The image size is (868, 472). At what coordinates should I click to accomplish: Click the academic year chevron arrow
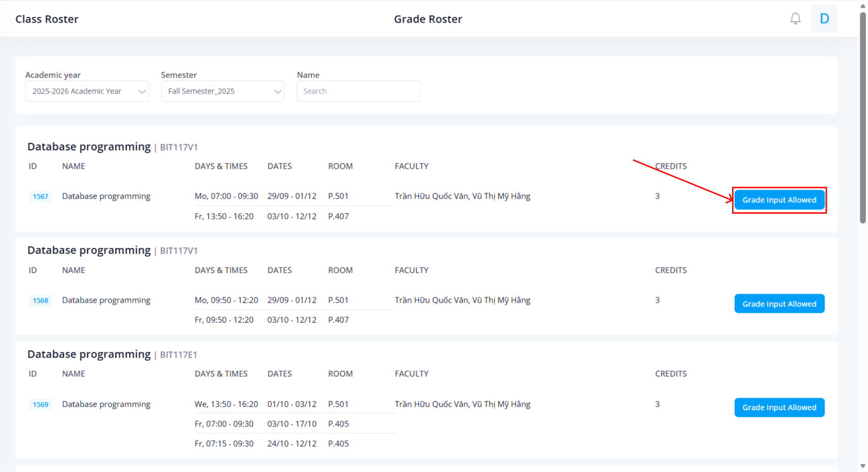click(142, 92)
